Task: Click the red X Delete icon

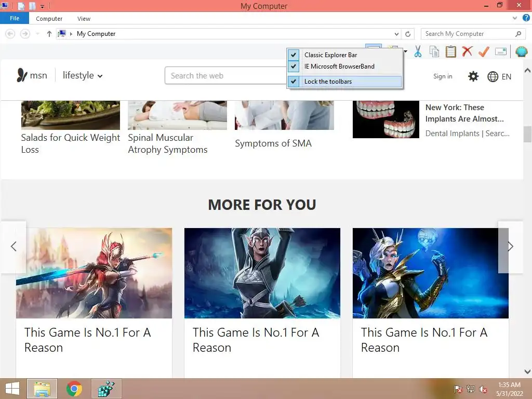Action: tap(467, 51)
